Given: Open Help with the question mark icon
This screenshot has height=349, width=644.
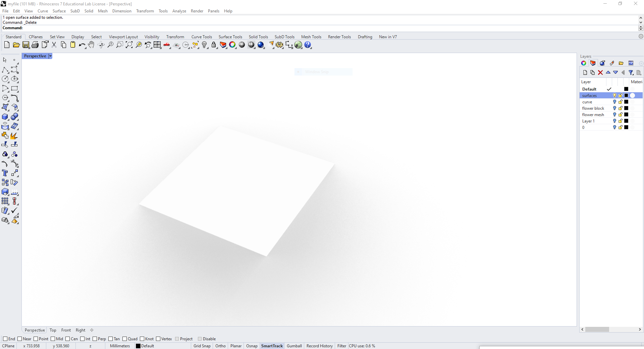Looking at the screenshot, I should (x=308, y=45).
